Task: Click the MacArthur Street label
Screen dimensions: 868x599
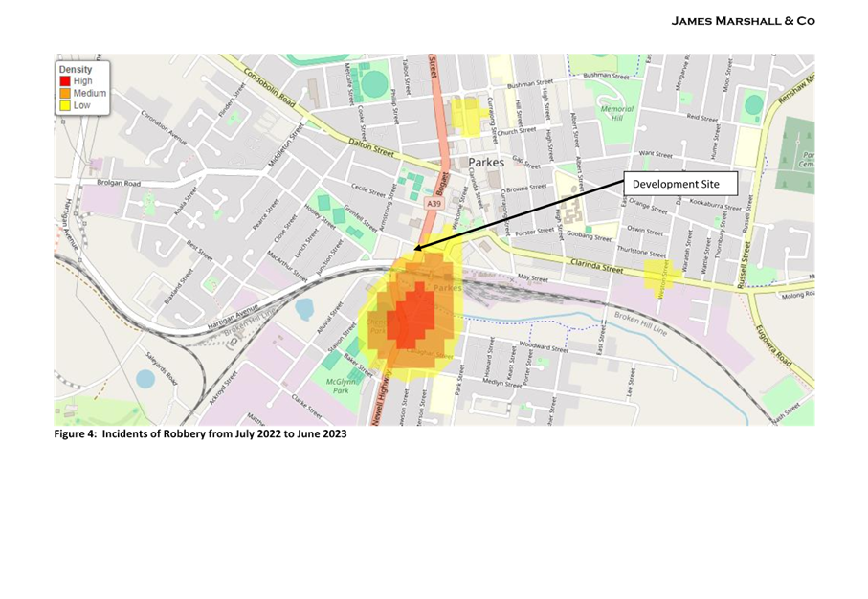Action: coord(287,266)
